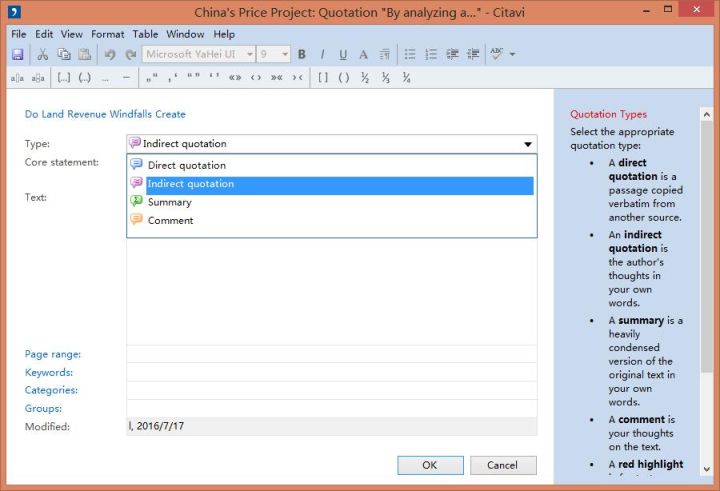Open the font size dropdown
Screen dimensions: 720x491
pos(285,54)
